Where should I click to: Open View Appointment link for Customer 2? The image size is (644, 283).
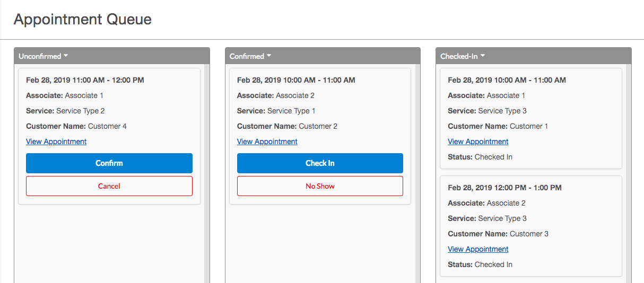pos(267,141)
